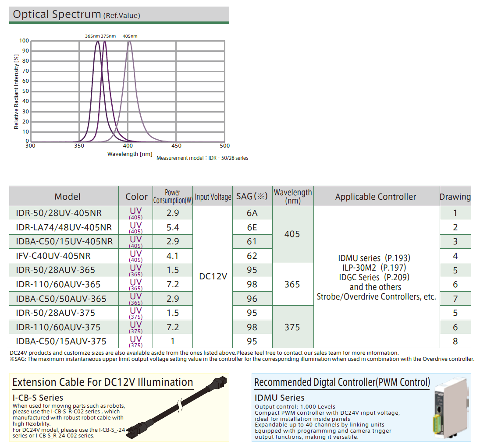480x448 pixels.
Task: Click the Drawing column header
Action: pos(455,197)
